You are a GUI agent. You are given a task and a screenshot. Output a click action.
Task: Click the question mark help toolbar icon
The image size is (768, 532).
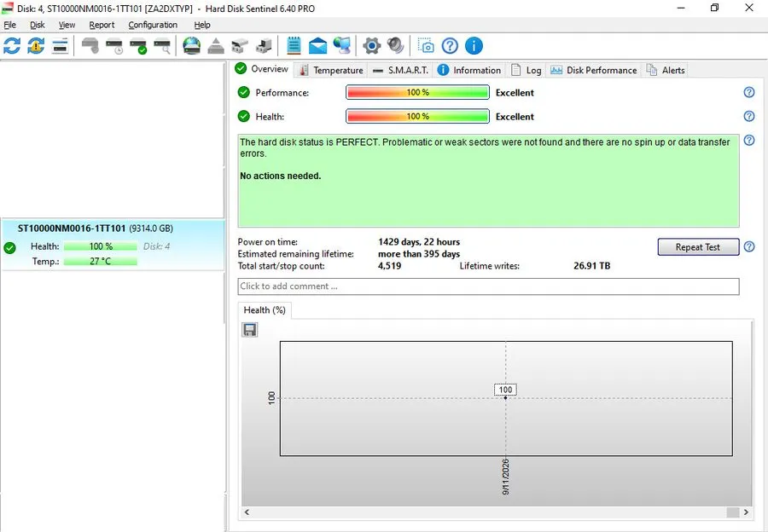click(x=450, y=46)
